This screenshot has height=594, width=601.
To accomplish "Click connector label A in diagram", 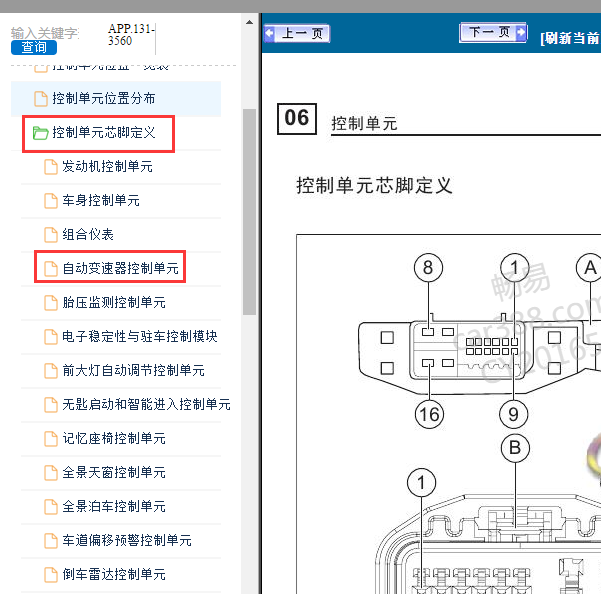I will [590, 267].
